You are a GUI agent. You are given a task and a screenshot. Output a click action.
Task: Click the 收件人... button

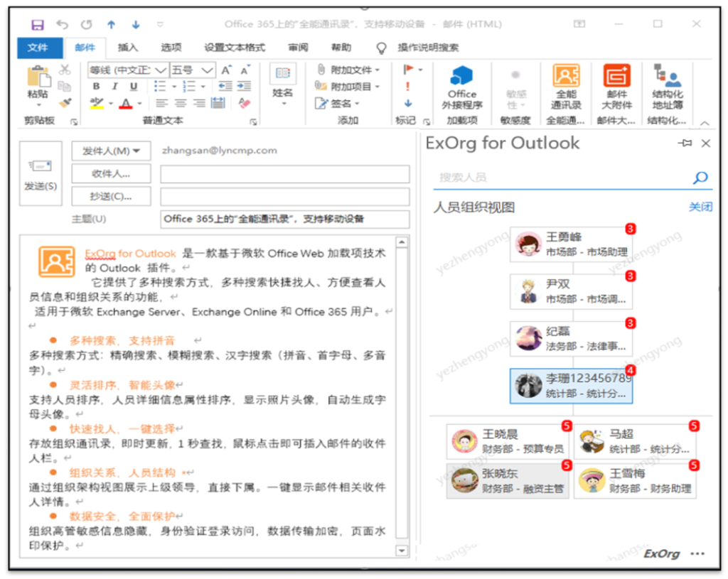(x=111, y=173)
